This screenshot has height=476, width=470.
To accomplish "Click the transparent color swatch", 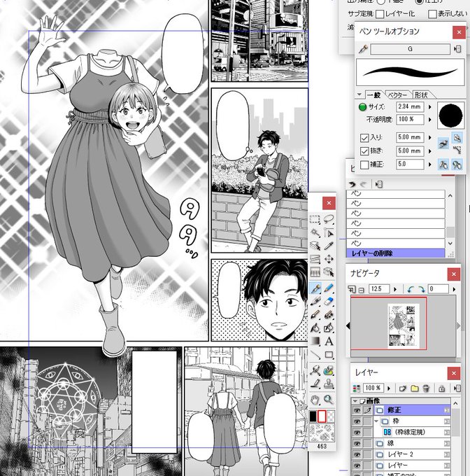I will pyautogui.click(x=331, y=416).
